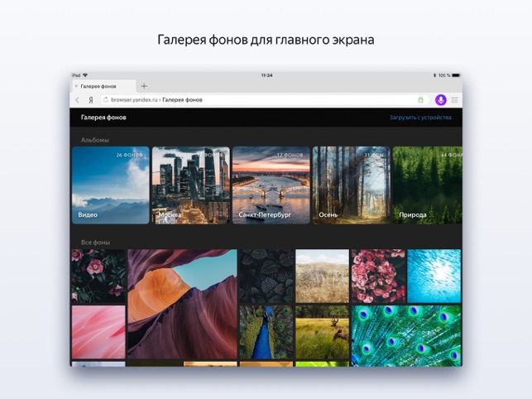This screenshot has height=399, width=532.
Task: Open a new tab with the plus icon
Action: (x=144, y=86)
